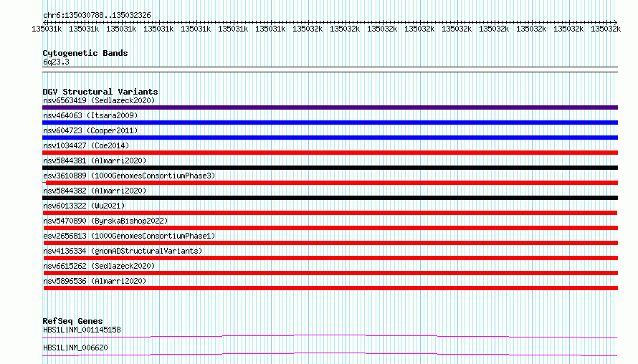Screen dimensions: 638x364
Task: Click the magenta HBS1L NM_006620 gene line
Action: click(330, 354)
